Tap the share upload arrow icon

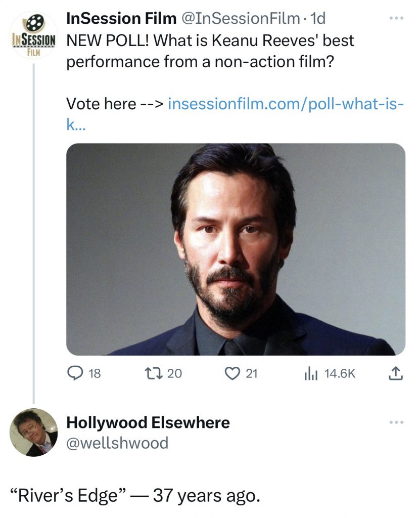[x=396, y=374]
